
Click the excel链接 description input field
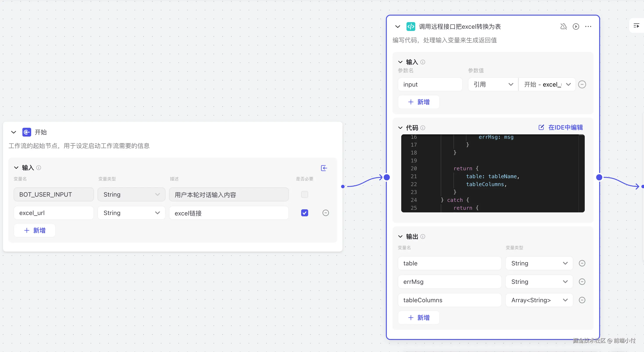(228, 213)
